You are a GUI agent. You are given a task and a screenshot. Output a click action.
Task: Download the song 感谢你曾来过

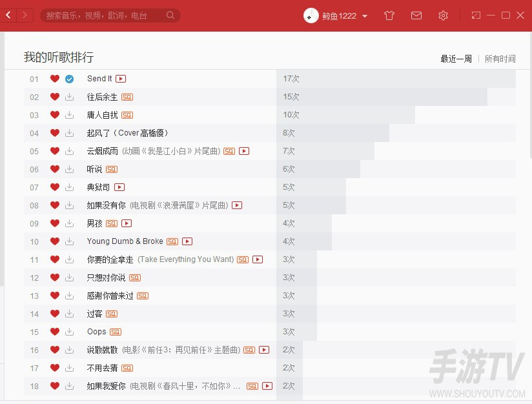(x=69, y=296)
